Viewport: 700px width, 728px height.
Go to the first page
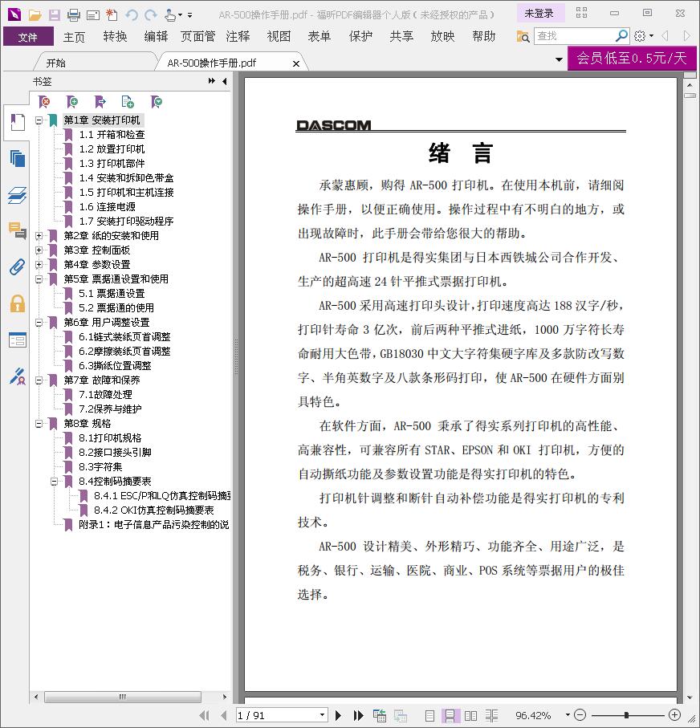(x=204, y=715)
